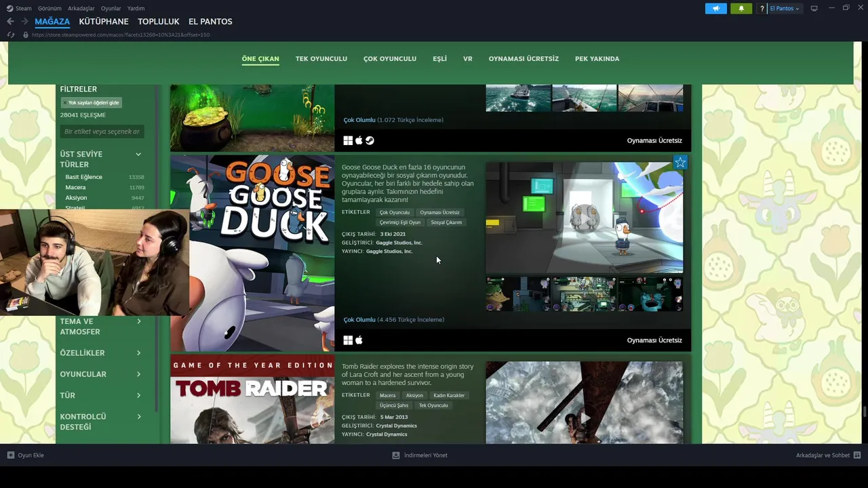Switch to Big Picture mode monitor icon
This screenshot has height=488, width=868.
click(814, 8)
